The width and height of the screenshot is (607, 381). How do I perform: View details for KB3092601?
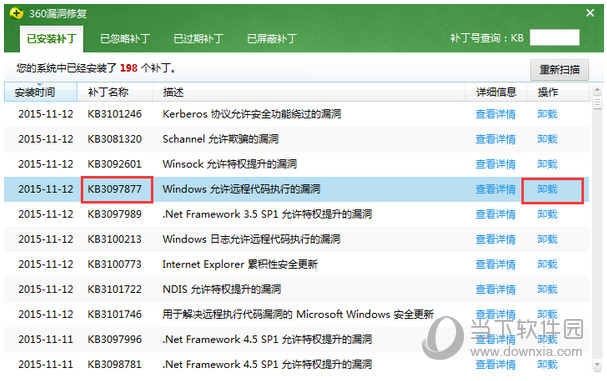tap(496, 164)
